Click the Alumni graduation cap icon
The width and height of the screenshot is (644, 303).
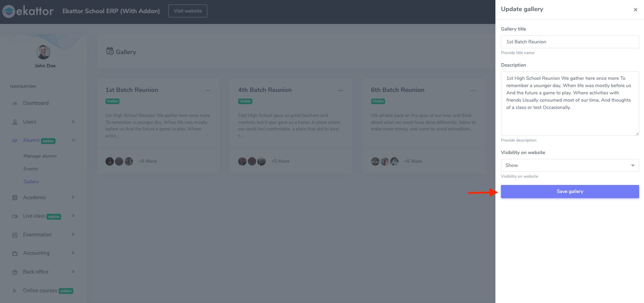coord(15,141)
